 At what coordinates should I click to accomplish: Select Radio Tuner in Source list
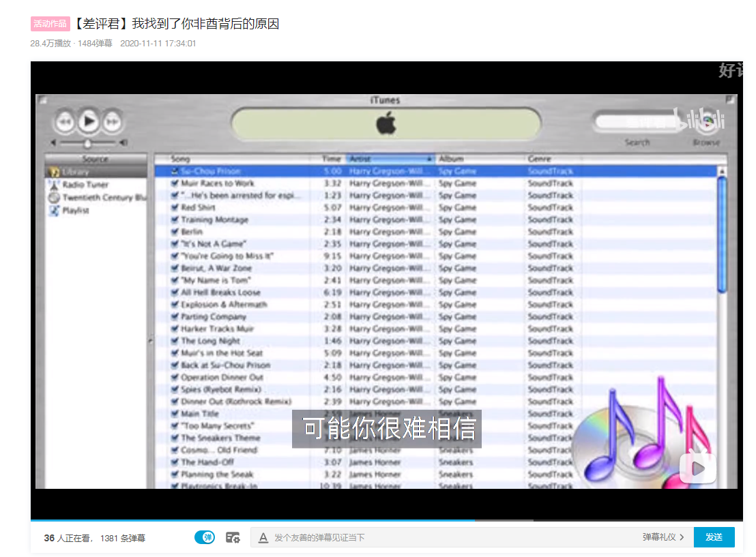click(x=96, y=185)
